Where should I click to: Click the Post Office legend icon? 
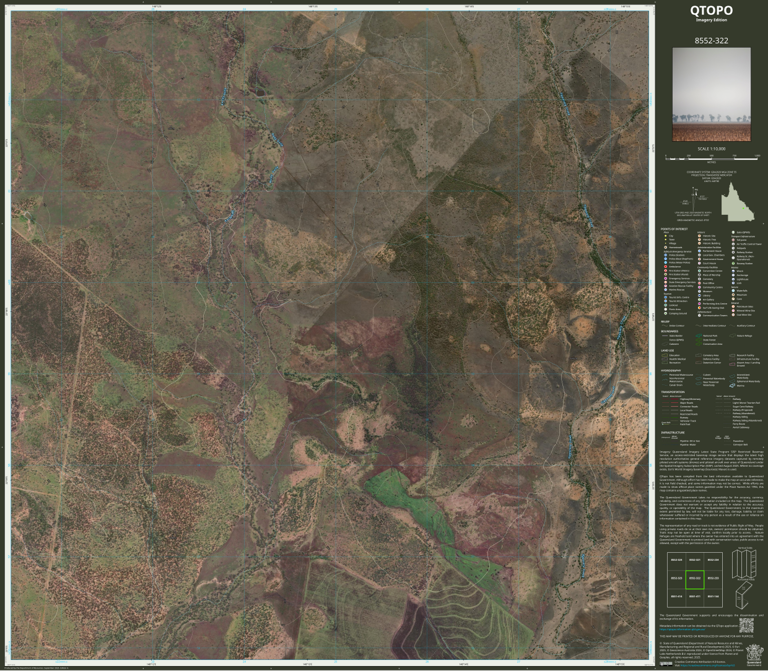tap(699, 283)
